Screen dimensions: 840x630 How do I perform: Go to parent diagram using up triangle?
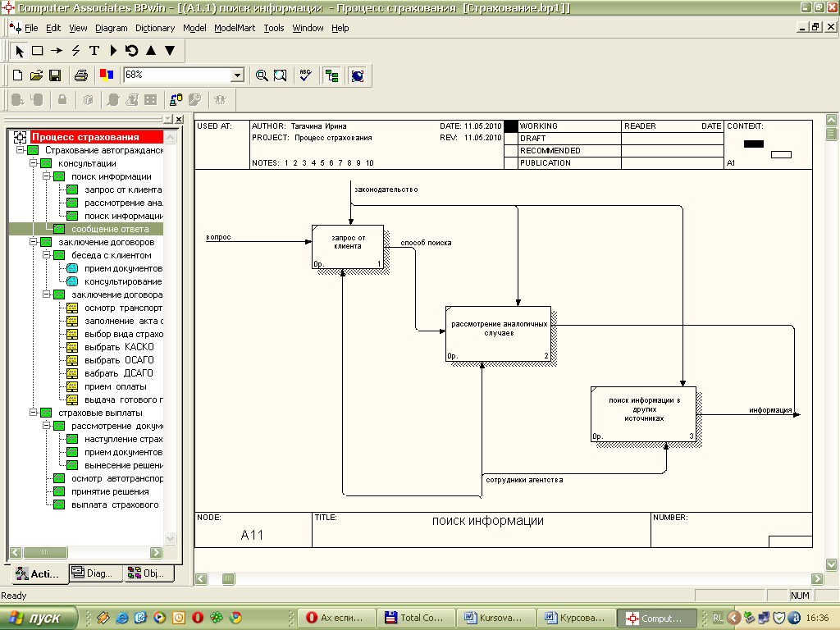tap(151, 51)
